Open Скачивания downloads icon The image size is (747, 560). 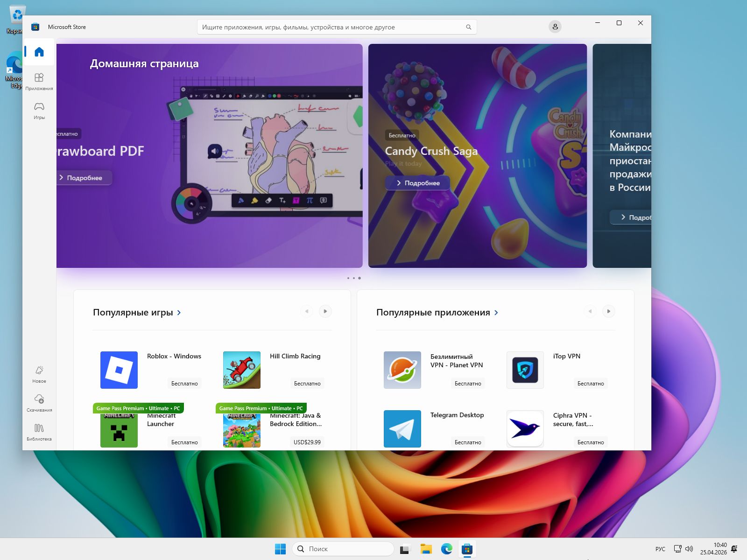39,403
